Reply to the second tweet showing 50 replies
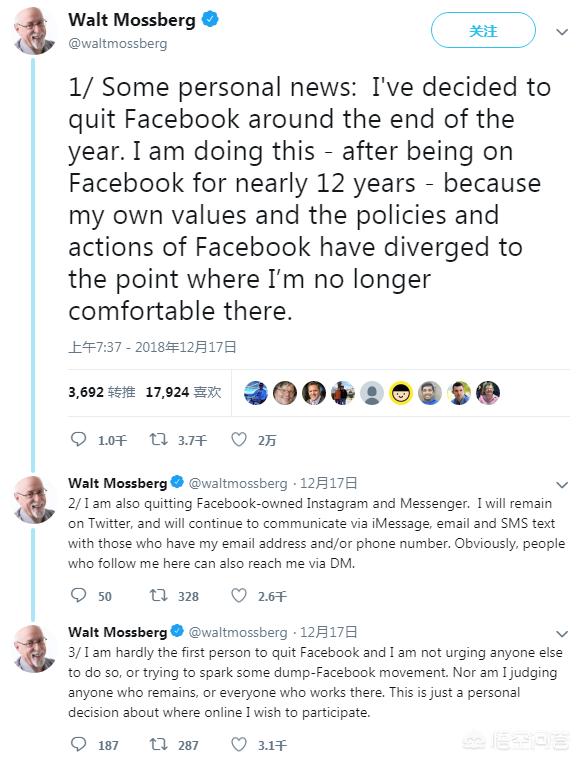 pyautogui.click(x=78, y=595)
